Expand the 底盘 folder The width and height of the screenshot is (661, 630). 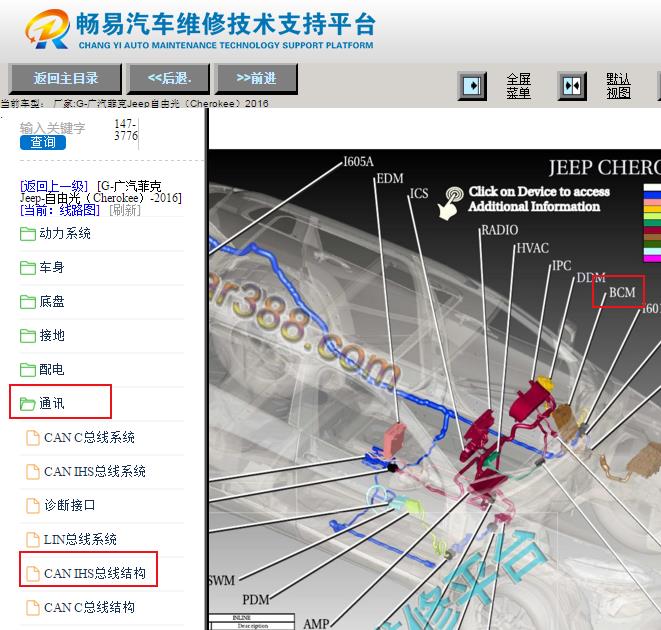coord(51,302)
